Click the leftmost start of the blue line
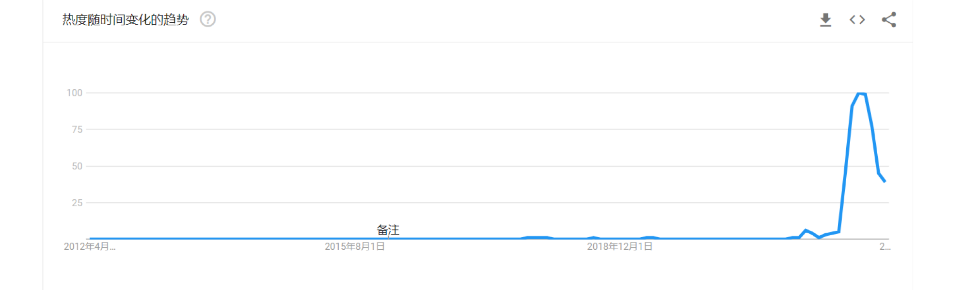 pyautogui.click(x=91, y=239)
